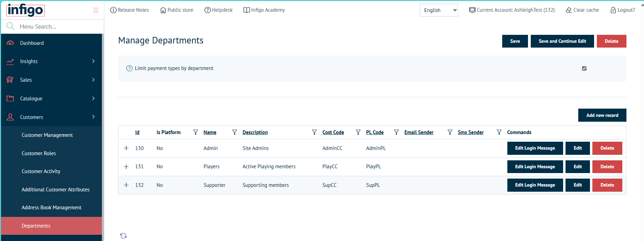Expand row 130 with the plus icon
Screen dimensions: 644x241
coord(126,148)
